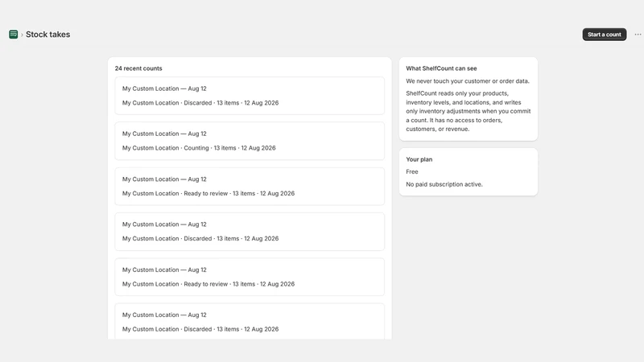Viewport: 644px width, 362px height.
Task: Click "We never touch your customer or order data."
Action: (468, 81)
